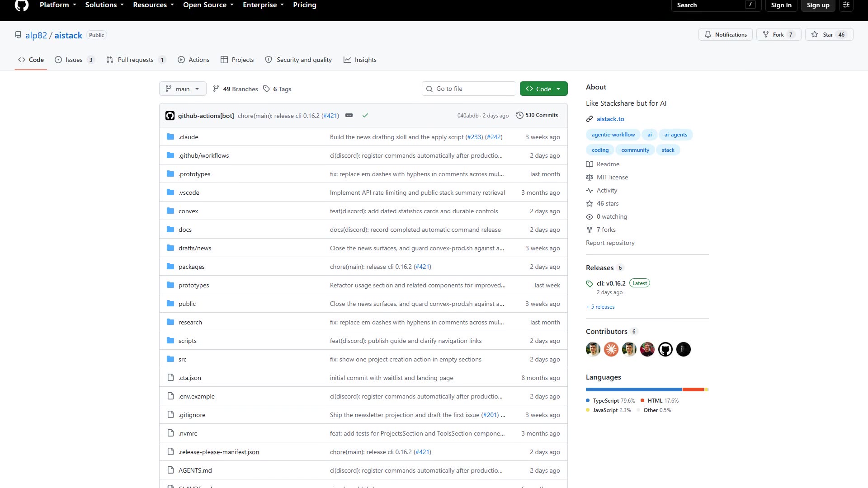Click the Sign up button
This screenshot has width=868, height=488.
(818, 5)
